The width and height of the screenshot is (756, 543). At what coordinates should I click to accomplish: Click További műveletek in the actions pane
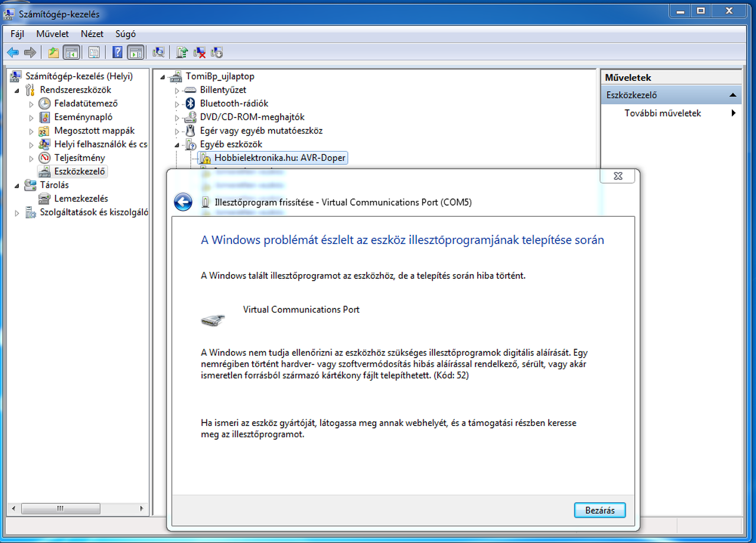point(663,113)
